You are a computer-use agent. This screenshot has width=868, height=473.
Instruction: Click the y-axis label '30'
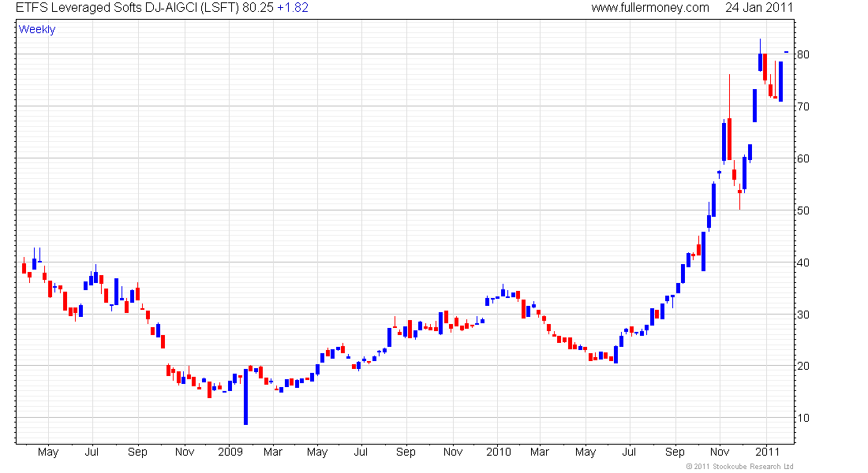(803, 315)
